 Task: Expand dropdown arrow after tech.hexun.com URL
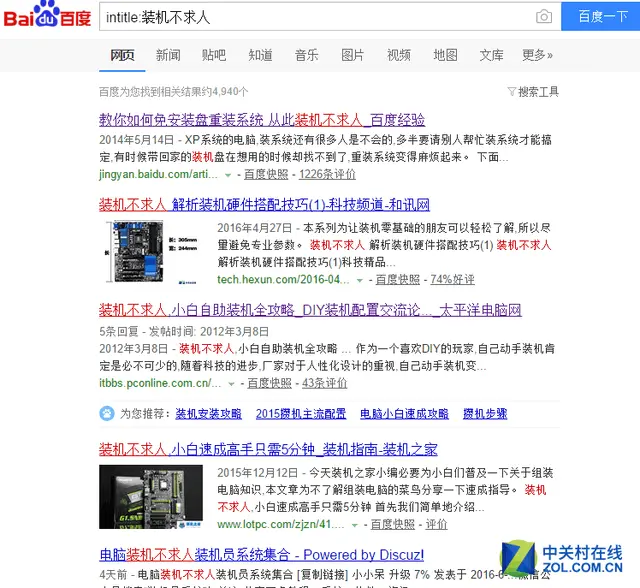click(360, 280)
